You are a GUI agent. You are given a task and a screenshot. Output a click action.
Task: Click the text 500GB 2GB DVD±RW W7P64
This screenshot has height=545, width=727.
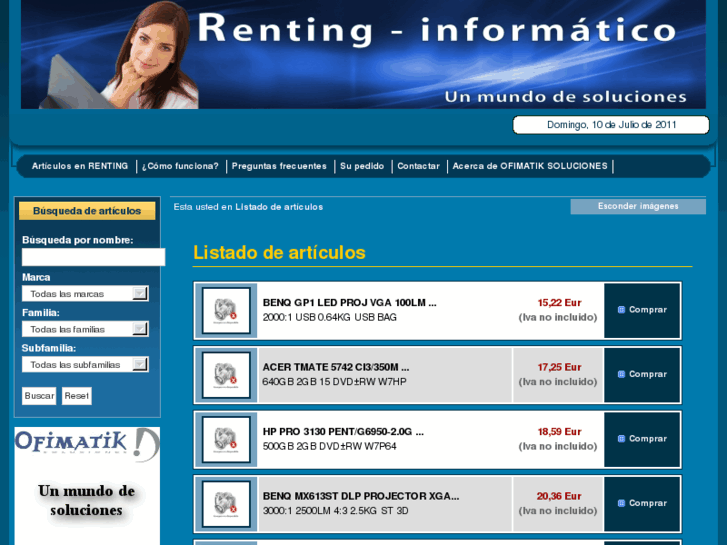tap(330, 446)
